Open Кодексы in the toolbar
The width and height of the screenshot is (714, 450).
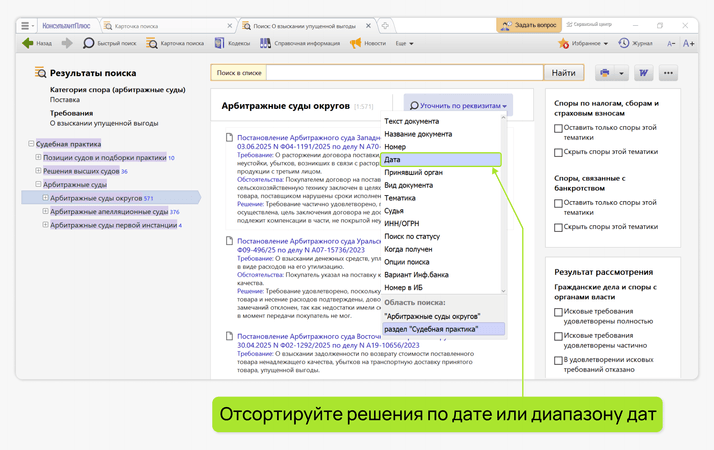point(232,43)
